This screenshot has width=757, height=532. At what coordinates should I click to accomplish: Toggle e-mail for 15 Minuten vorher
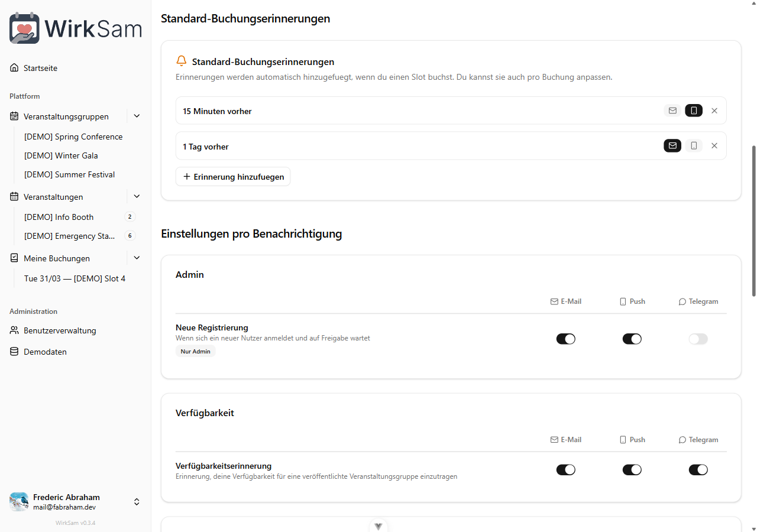click(672, 111)
